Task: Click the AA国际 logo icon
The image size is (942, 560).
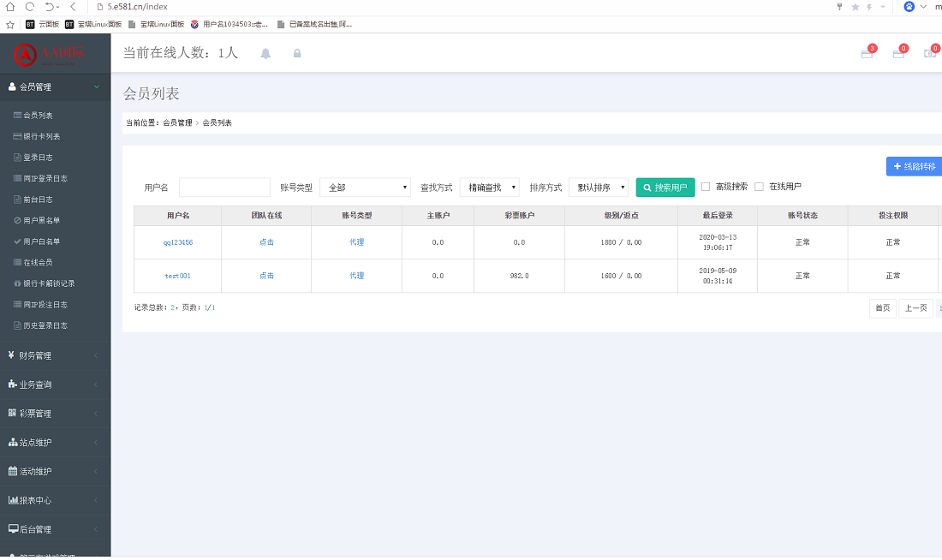Action: click(26, 52)
